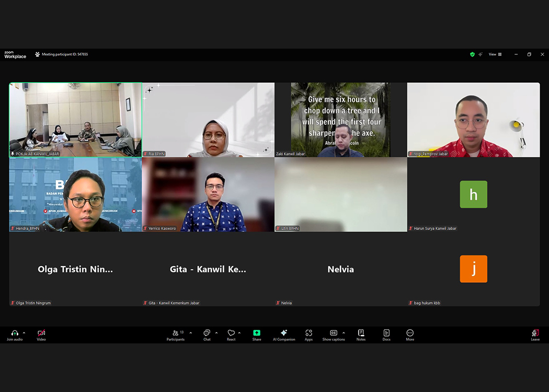The height and width of the screenshot is (392, 549).
Task: Open AI Companion
Action: point(284,333)
